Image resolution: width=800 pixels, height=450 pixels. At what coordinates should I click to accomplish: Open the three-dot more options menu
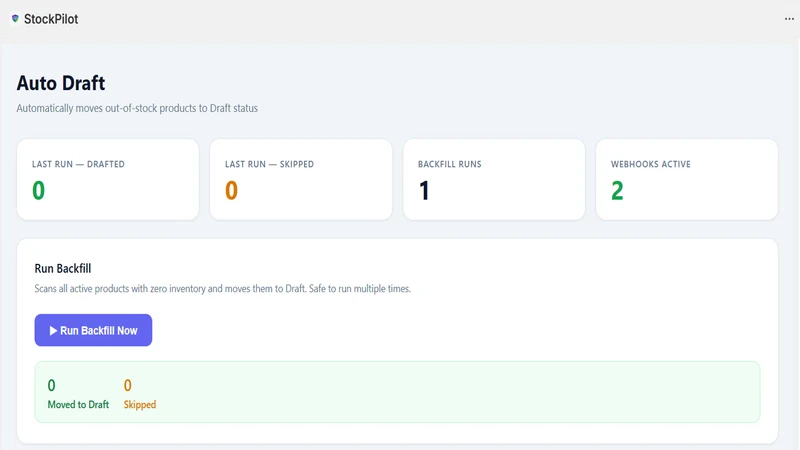[789, 19]
